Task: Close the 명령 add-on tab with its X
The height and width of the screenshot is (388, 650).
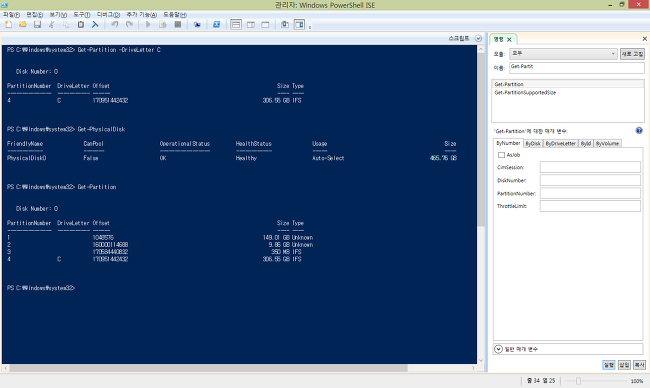Action: pos(509,39)
